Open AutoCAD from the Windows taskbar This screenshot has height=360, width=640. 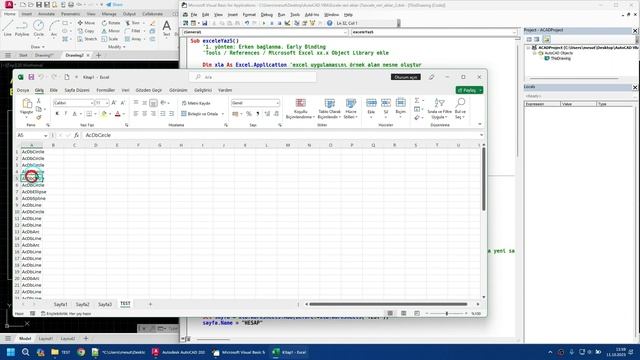pos(178,352)
